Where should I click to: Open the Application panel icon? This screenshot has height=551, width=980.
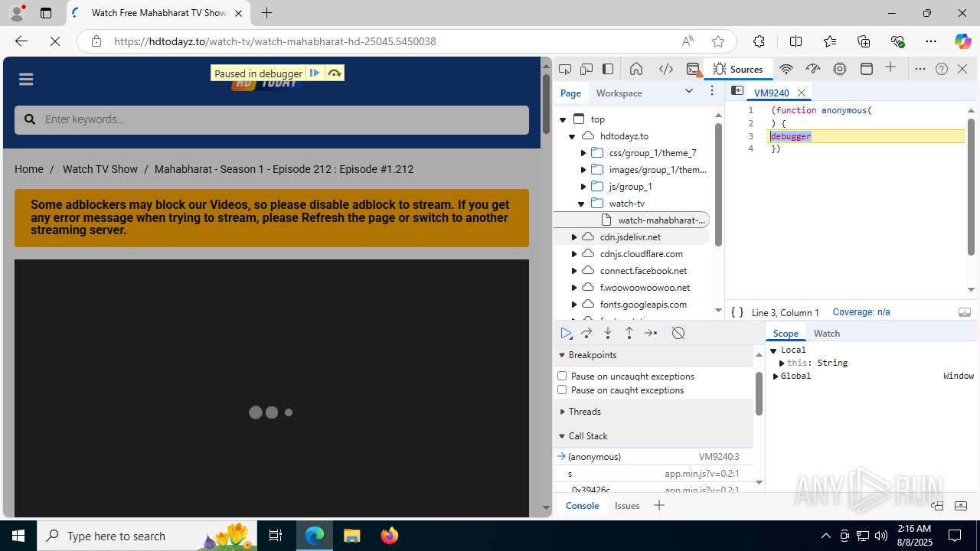[867, 69]
